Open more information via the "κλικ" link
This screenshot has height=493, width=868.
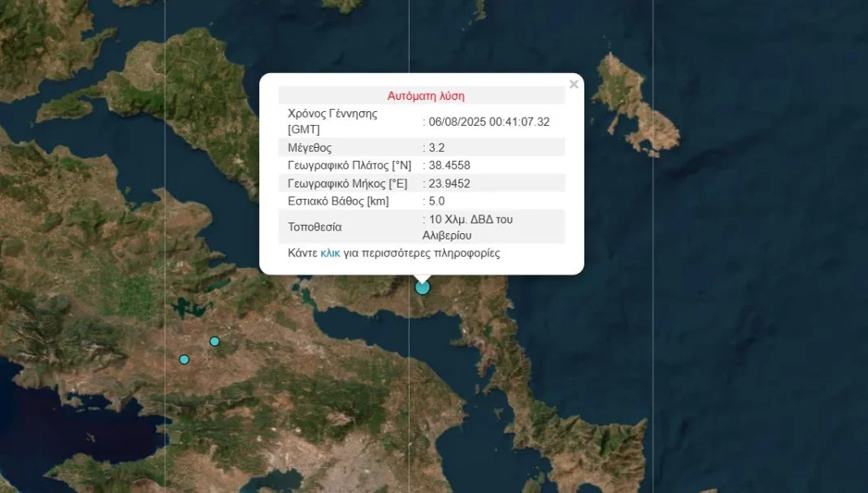coord(330,253)
